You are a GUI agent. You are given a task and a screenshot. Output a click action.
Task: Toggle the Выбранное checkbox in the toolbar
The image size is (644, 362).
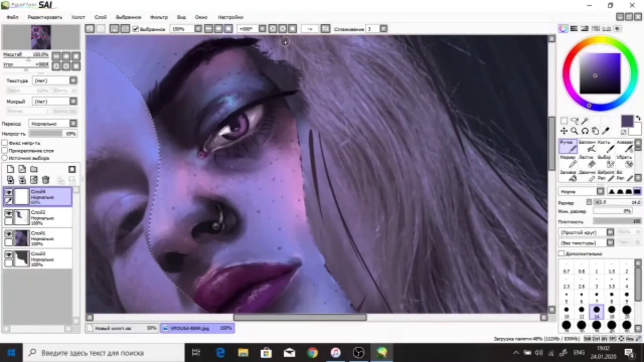135,29
